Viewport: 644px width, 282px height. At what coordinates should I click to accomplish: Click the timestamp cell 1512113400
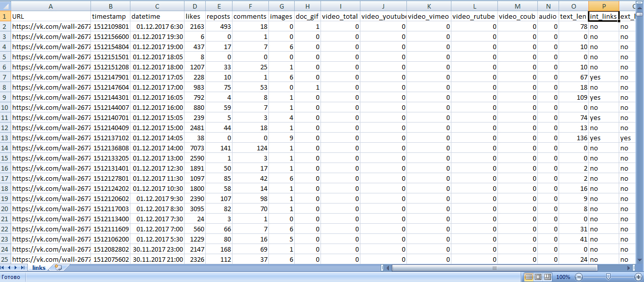point(110,219)
